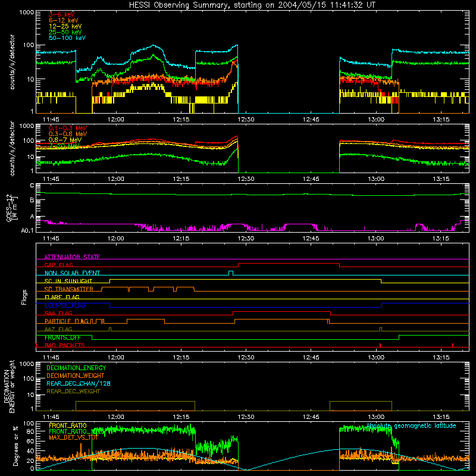Click the HESSI Observing Summary plot title
Screen dimensions: 476x476
click(x=252, y=5)
